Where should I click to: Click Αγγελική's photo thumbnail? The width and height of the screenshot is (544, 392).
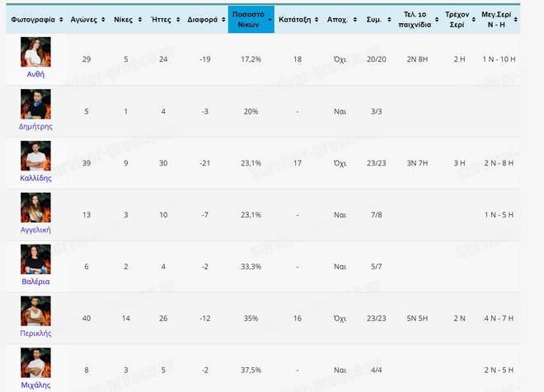[x=35, y=208]
